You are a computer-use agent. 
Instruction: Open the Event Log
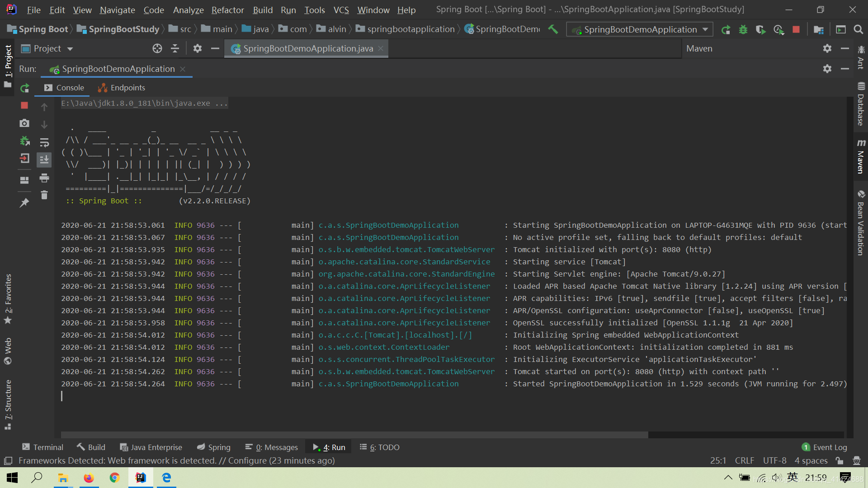click(x=825, y=447)
